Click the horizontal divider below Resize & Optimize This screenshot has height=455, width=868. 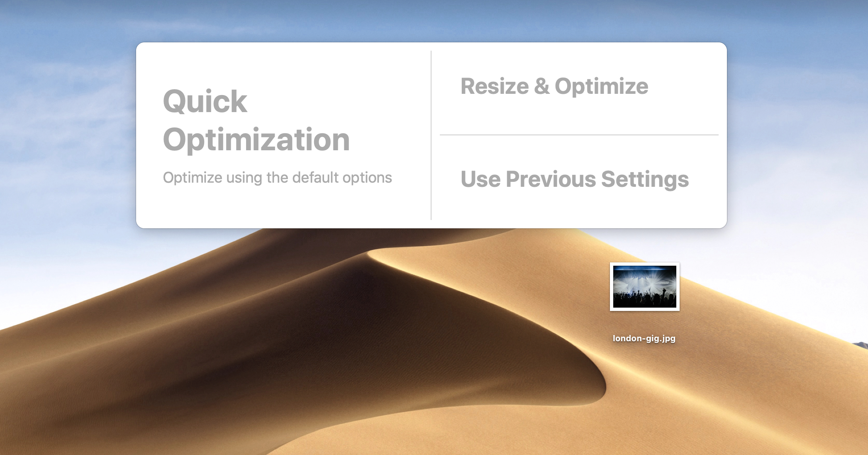[x=579, y=135]
